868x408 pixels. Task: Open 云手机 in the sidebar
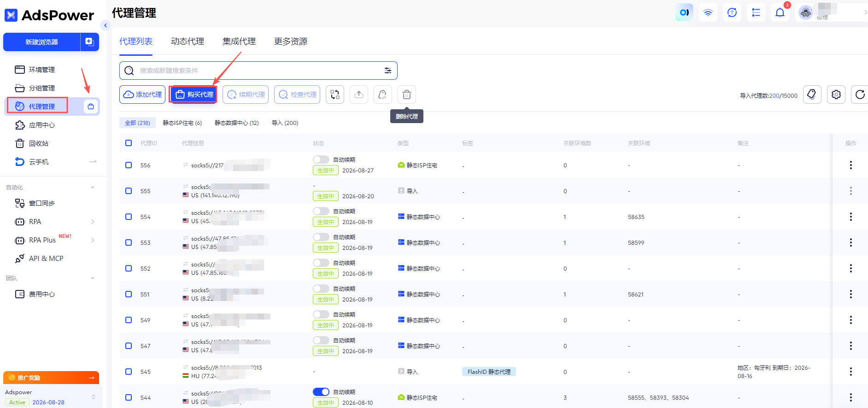(39, 162)
